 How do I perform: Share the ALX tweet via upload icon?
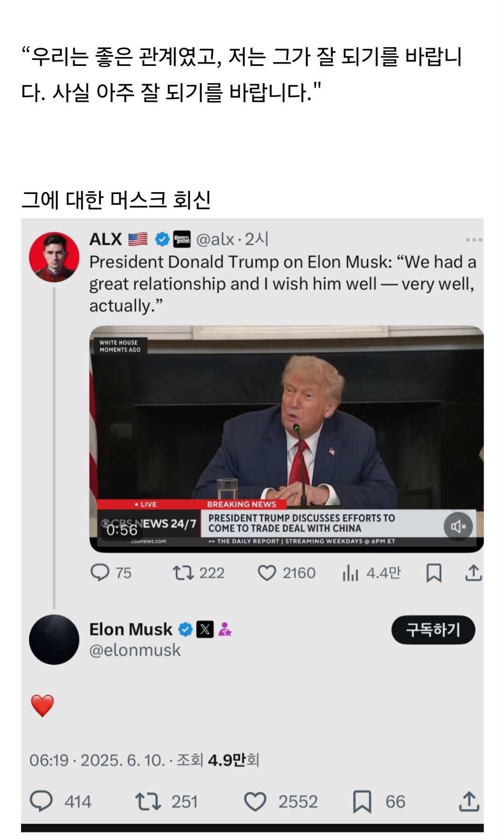474,573
